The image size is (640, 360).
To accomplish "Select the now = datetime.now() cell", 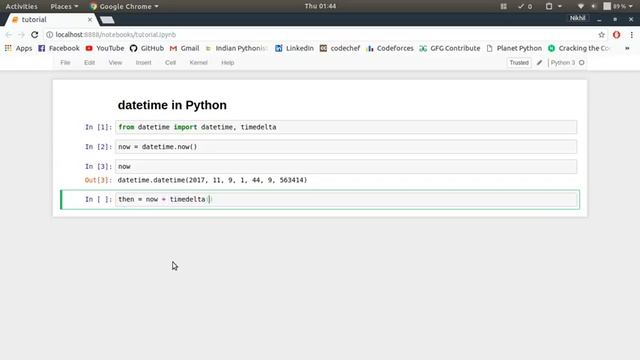I will click(x=346, y=147).
